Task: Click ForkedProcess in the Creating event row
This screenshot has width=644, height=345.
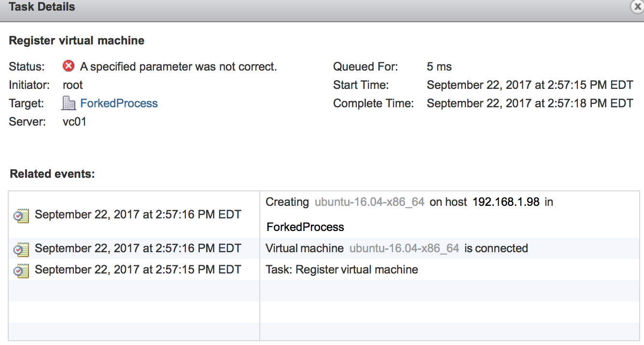Action: 305,227
